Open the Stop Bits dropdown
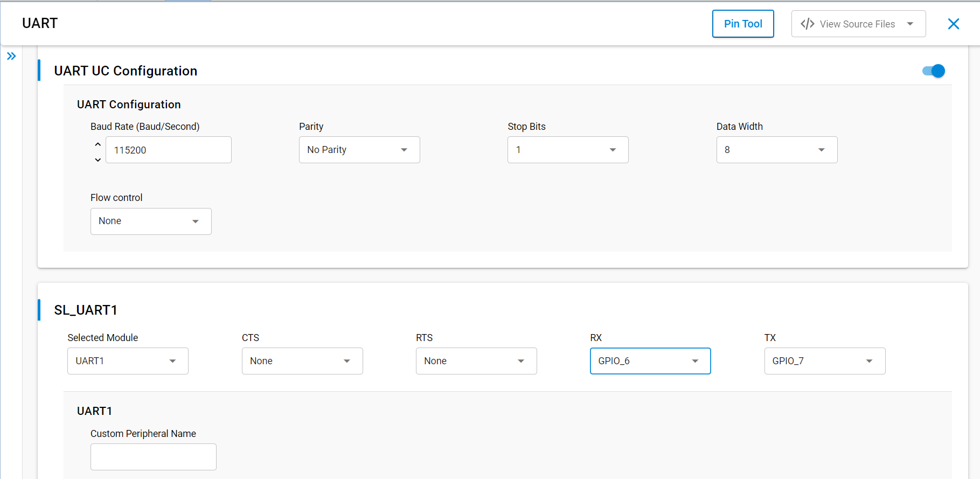The image size is (980, 479). (568, 150)
